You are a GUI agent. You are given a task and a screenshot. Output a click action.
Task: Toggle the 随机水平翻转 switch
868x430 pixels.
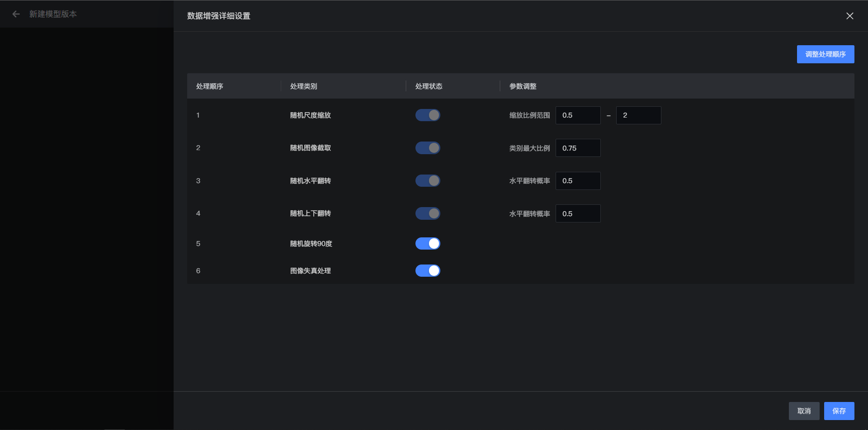click(x=428, y=181)
